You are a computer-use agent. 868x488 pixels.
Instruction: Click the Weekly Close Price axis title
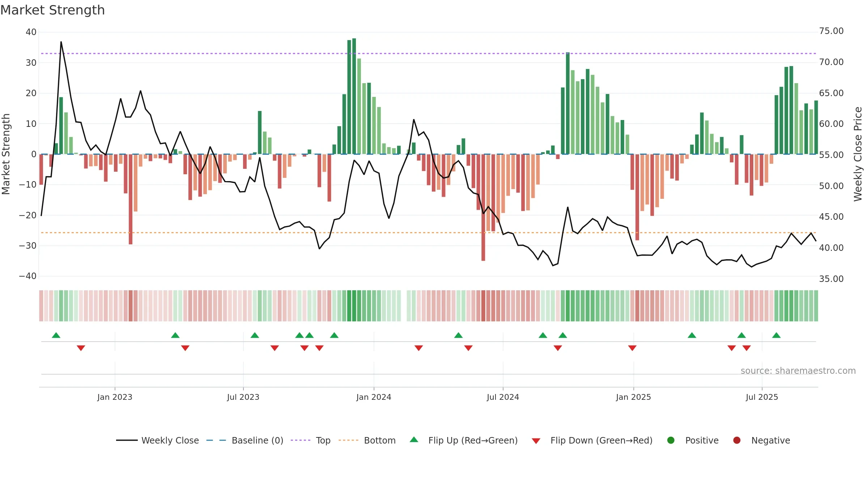click(858, 154)
